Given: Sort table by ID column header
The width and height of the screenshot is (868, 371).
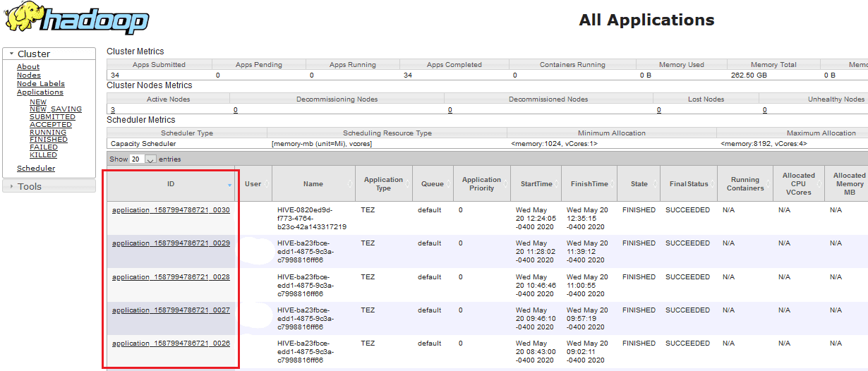Looking at the screenshot, I should 171,184.
